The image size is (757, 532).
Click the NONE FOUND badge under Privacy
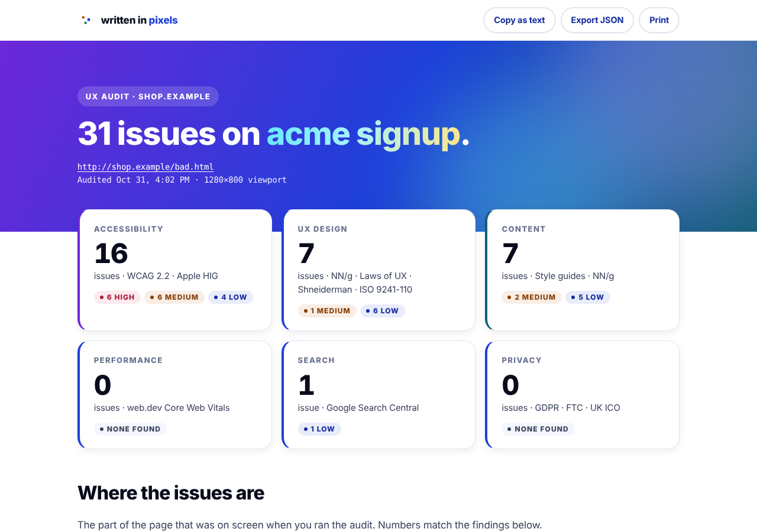(538, 429)
